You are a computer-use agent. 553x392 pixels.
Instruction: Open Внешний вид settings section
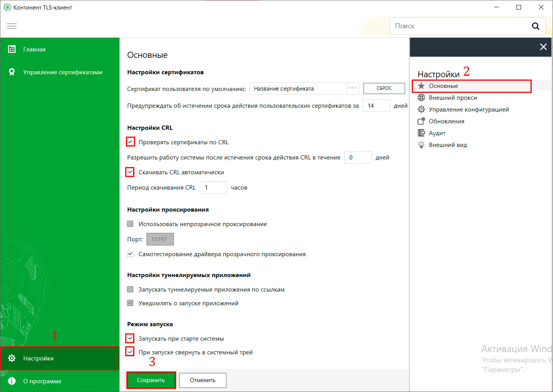[x=481, y=145]
